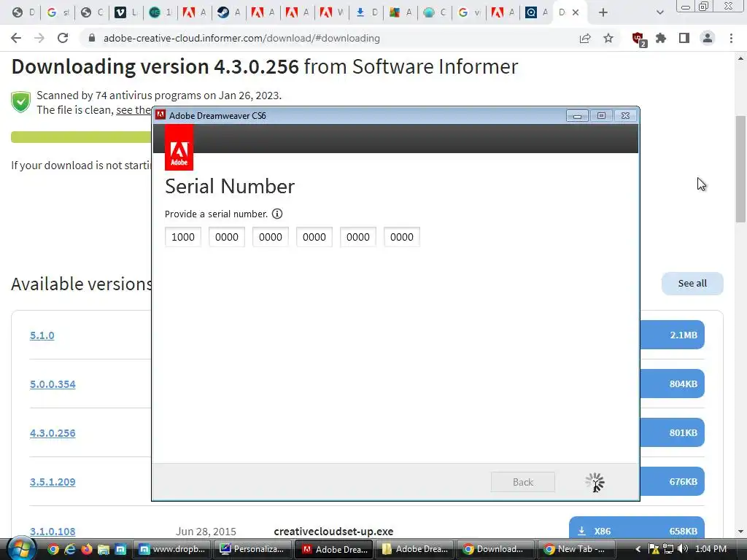Image resolution: width=747 pixels, height=560 pixels.
Task: Open a new tab with the plus button
Action: [603, 12]
